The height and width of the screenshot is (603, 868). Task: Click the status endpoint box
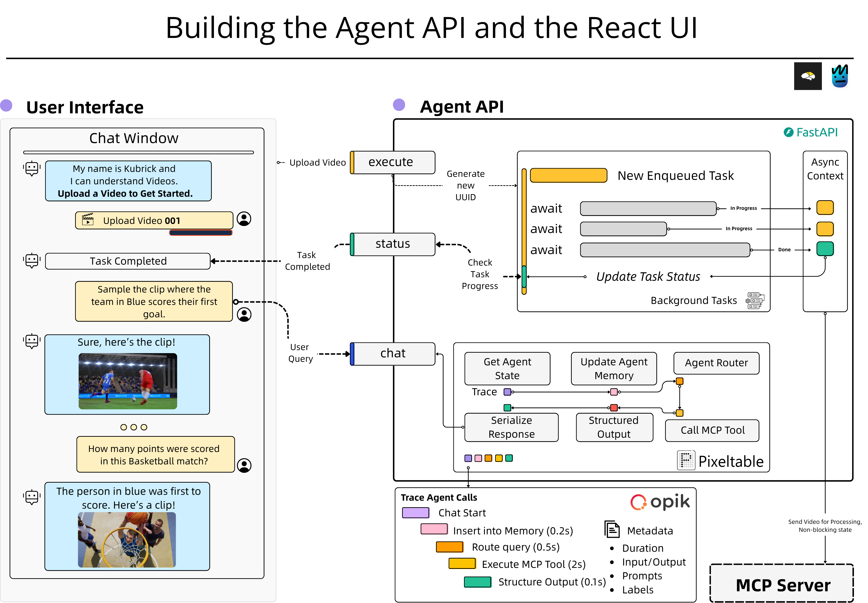(x=393, y=244)
